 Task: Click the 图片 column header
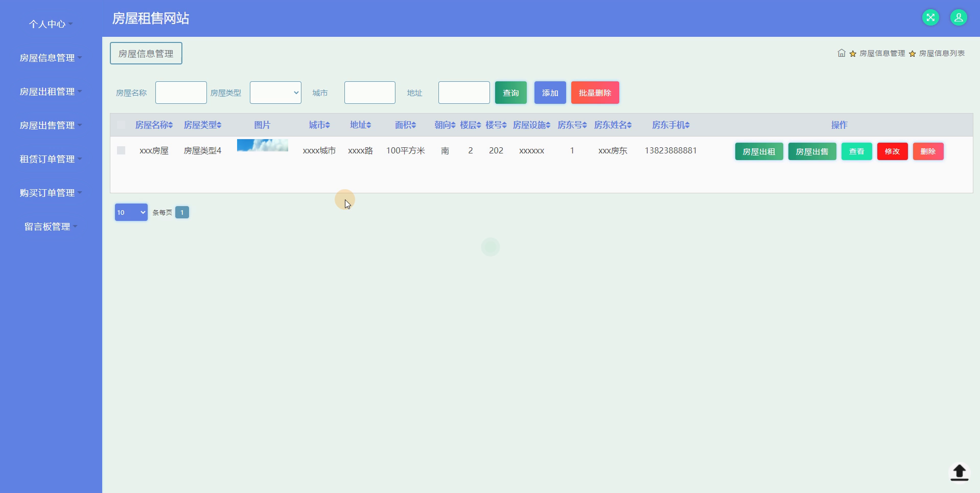coord(262,125)
